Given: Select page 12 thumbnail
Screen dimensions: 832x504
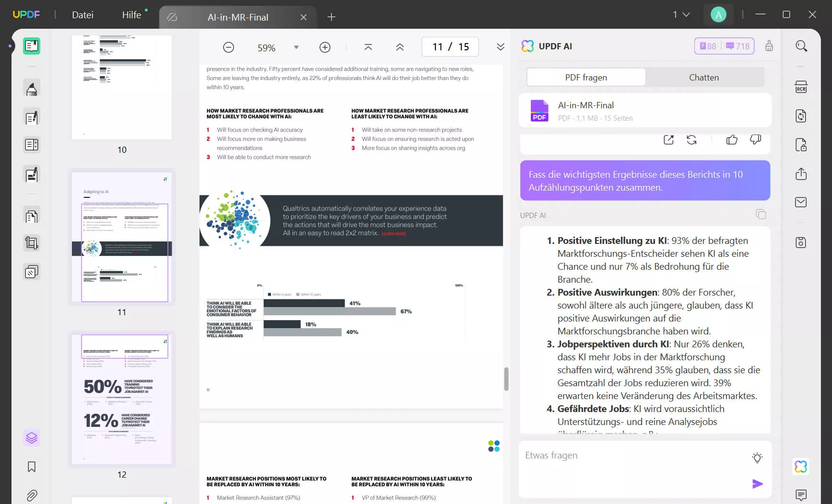Looking at the screenshot, I should click(122, 400).
